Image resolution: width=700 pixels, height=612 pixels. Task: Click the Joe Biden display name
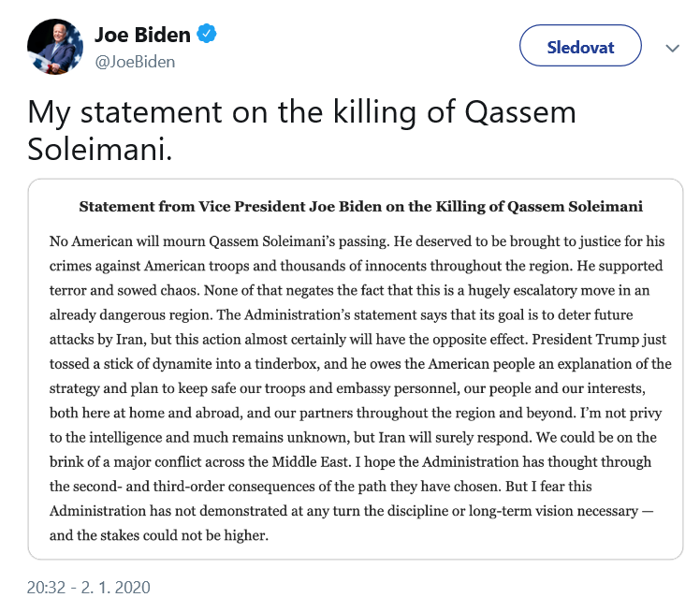point(142,36)
